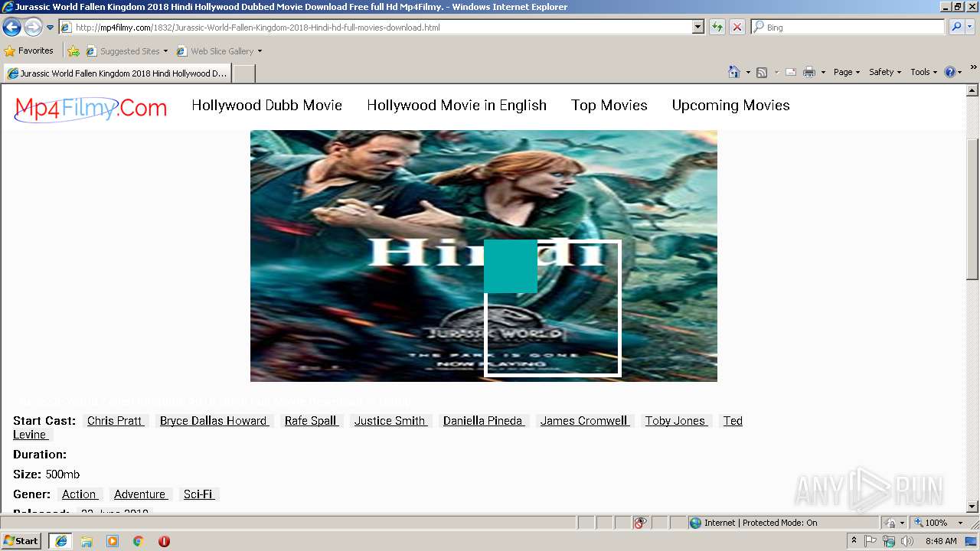Open Upcoming Movies nav link
The image size is (980, 551).
(730, 106)
